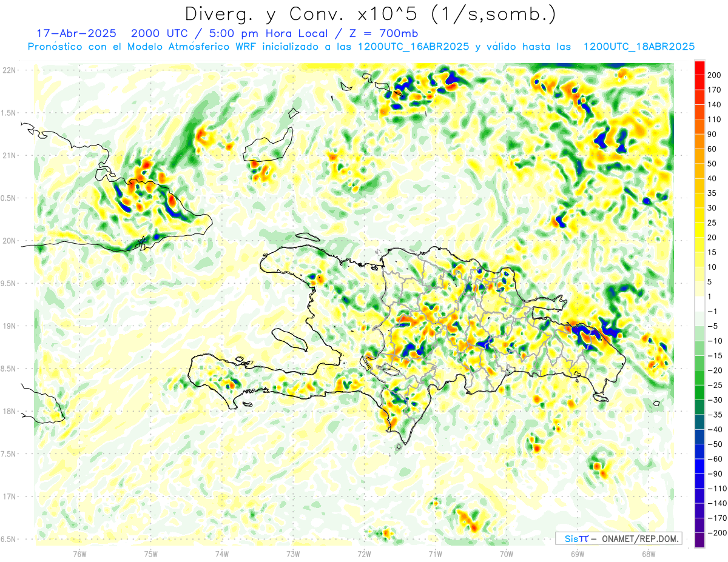This screenshot has width=728, height=562.
Task: Click the '-10' scale label
Action: coord(715,341)
